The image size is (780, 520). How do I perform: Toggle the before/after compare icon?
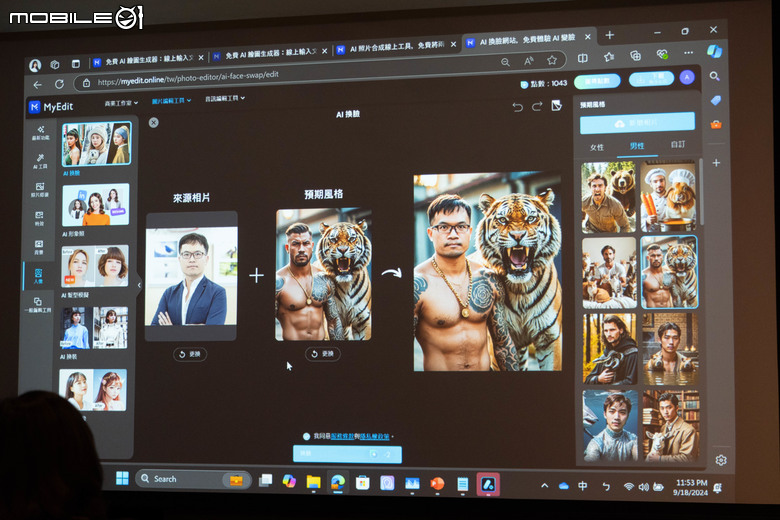click(x=557, y=105)
